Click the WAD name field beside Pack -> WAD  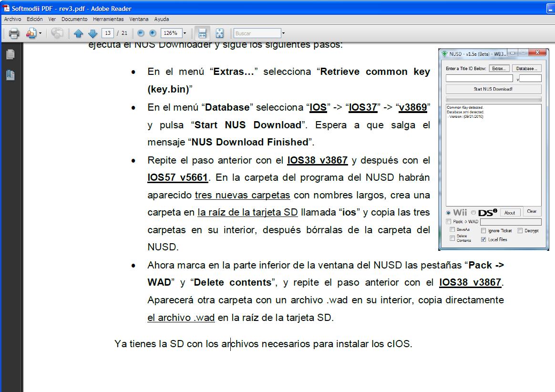point(511,222)
